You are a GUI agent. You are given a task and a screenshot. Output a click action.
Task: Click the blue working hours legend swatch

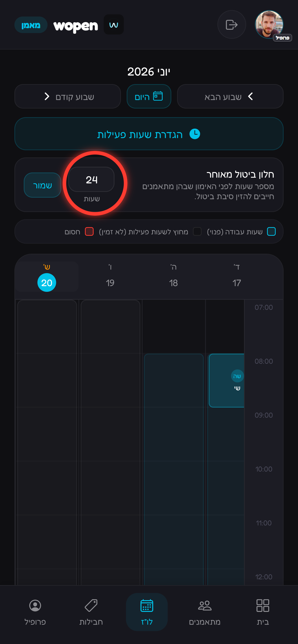pos(271,231)
